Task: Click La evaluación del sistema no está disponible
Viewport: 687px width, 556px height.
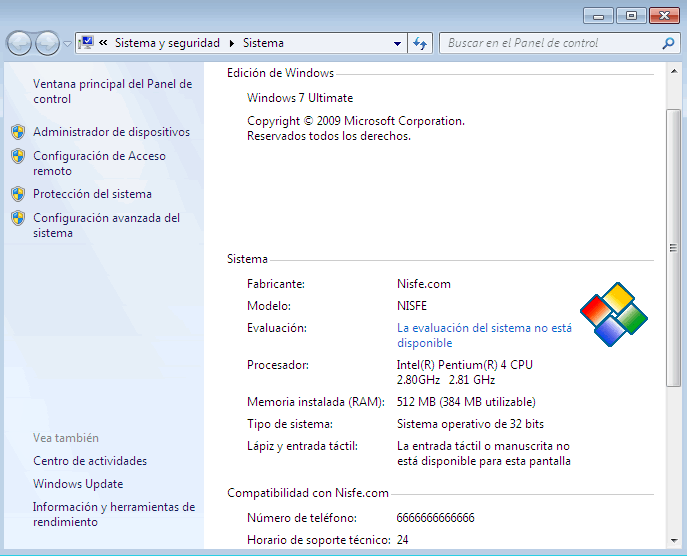Action: coord(484,335)
